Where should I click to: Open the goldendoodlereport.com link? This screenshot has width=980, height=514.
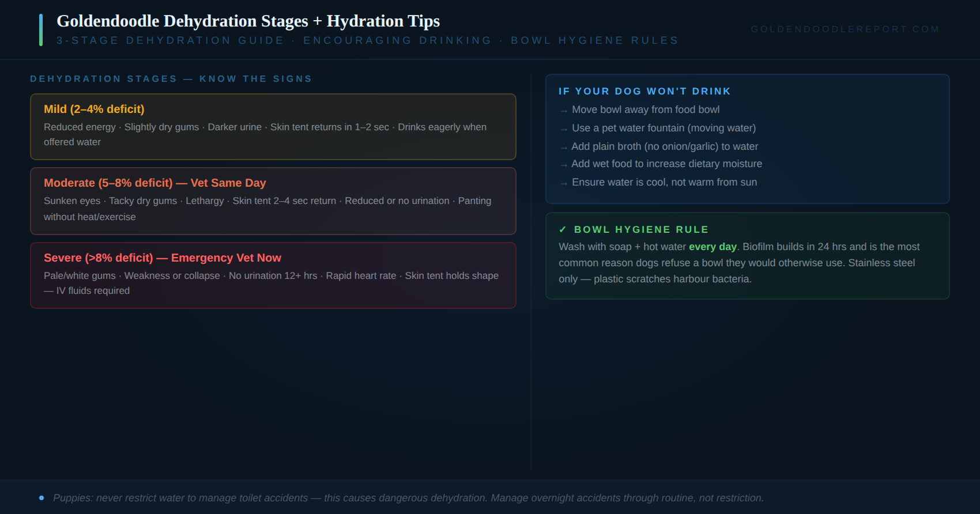pos(845,29)
